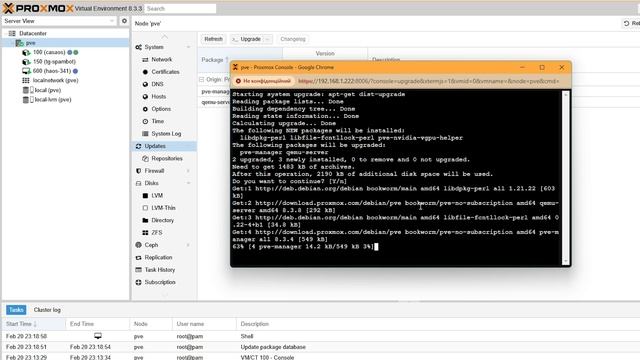Click the Changelog button
640x360 pixels.
293,39
